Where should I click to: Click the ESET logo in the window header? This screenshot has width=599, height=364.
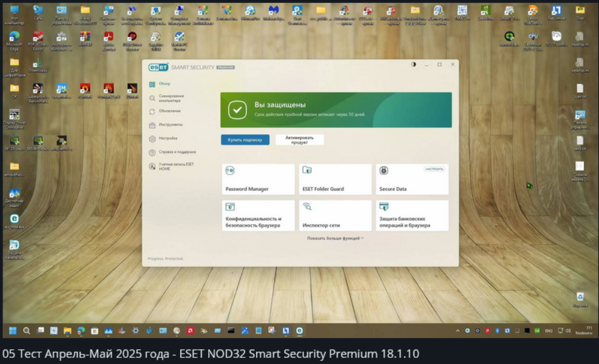(x=158, y=67)
